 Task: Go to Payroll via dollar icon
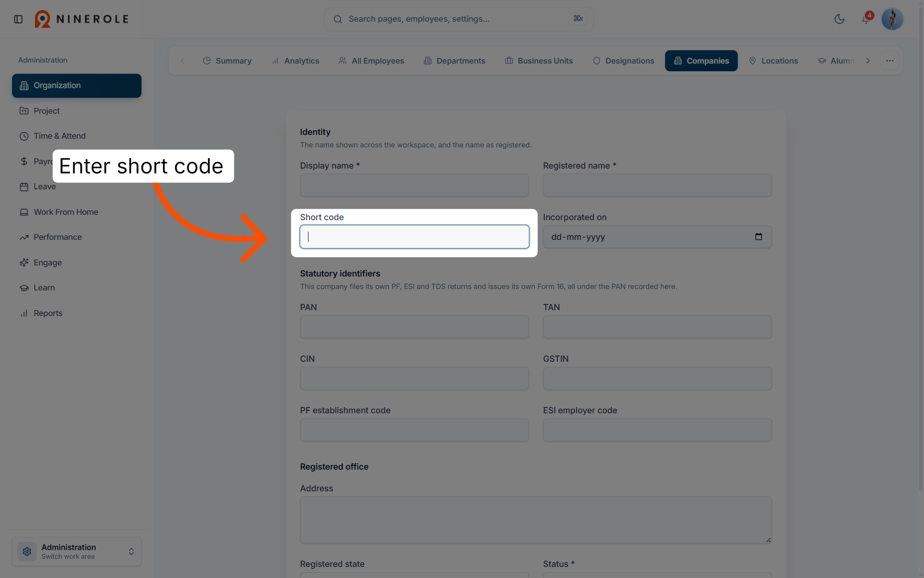point(24,161)
